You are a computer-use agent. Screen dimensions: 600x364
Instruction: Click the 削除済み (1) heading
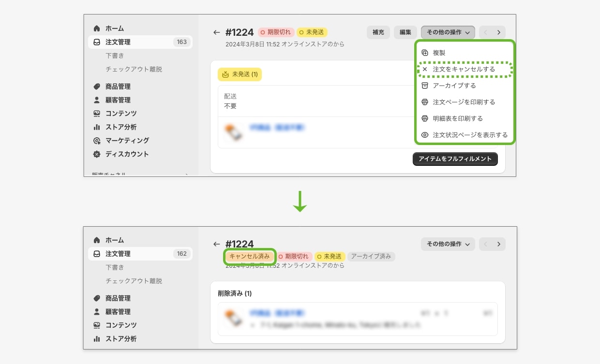(235, 293)
